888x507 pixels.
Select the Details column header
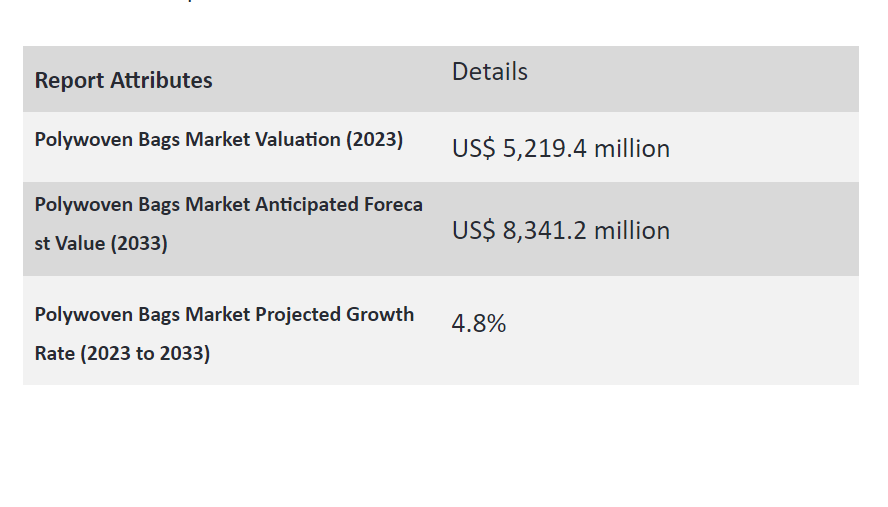[x=490, y=72]
